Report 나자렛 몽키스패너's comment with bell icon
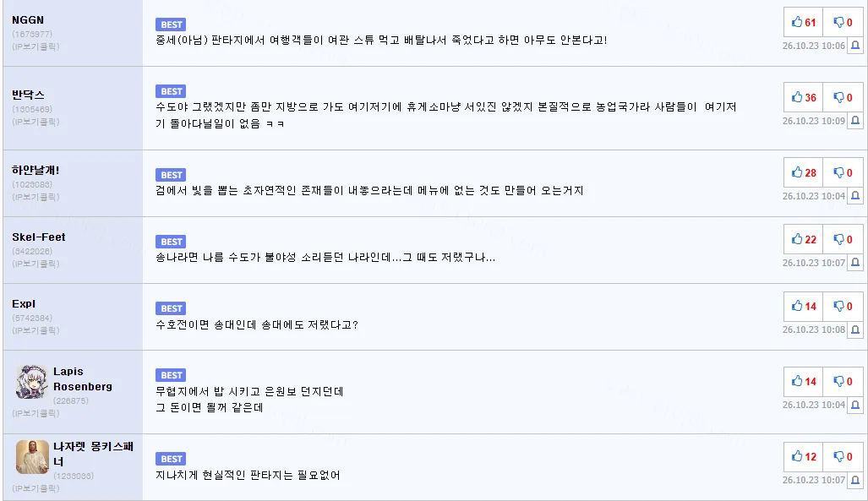868x501 pixels. [x=855, y=479]
